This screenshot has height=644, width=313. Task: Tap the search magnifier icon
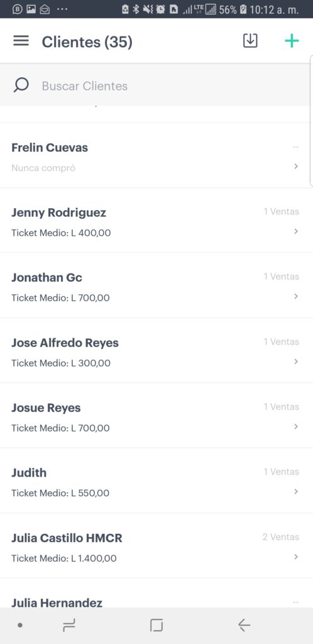click(x=21, y=86)
